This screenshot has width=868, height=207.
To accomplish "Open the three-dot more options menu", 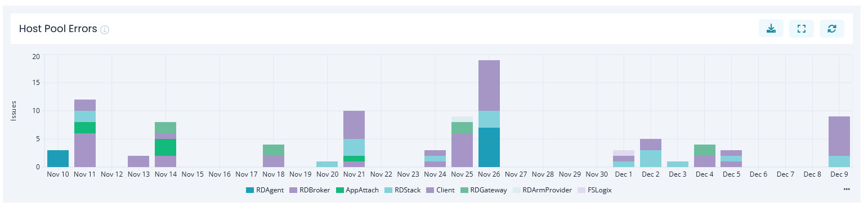I will point(847,190).
